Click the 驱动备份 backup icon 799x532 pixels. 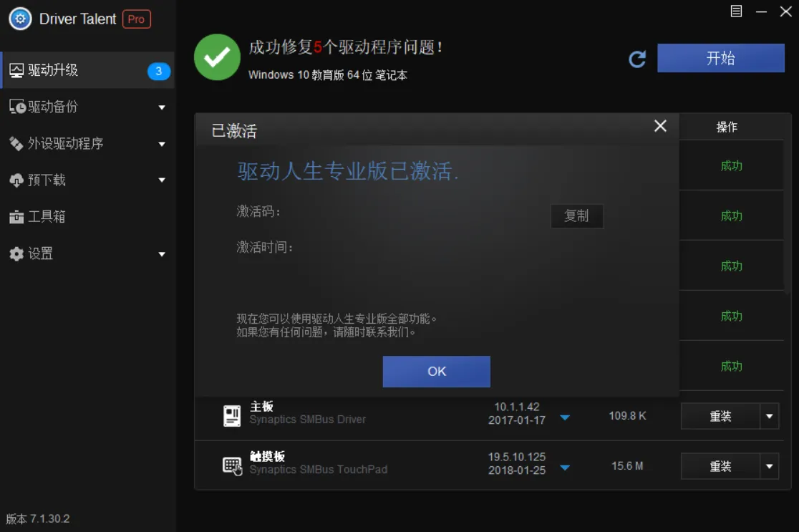[17, 107]
